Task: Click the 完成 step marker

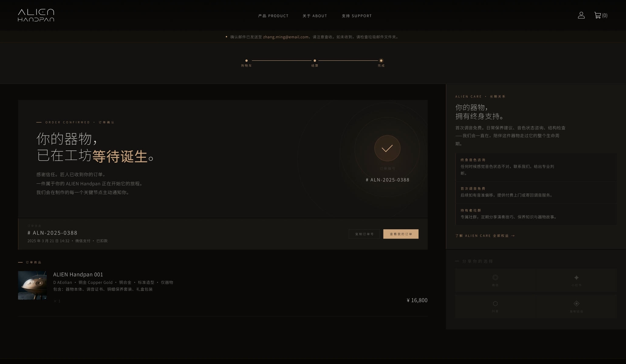Action: [x=381, y=61]
